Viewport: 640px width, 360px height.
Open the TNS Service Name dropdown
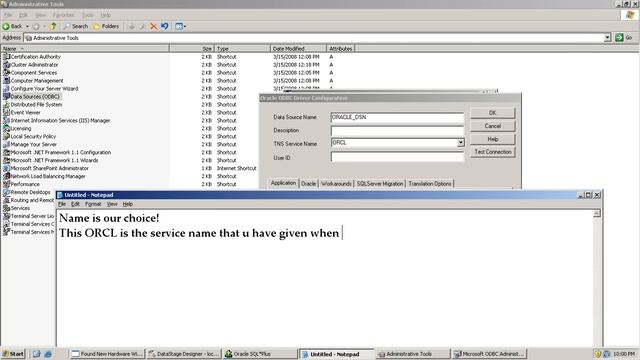tap(460, 143)
